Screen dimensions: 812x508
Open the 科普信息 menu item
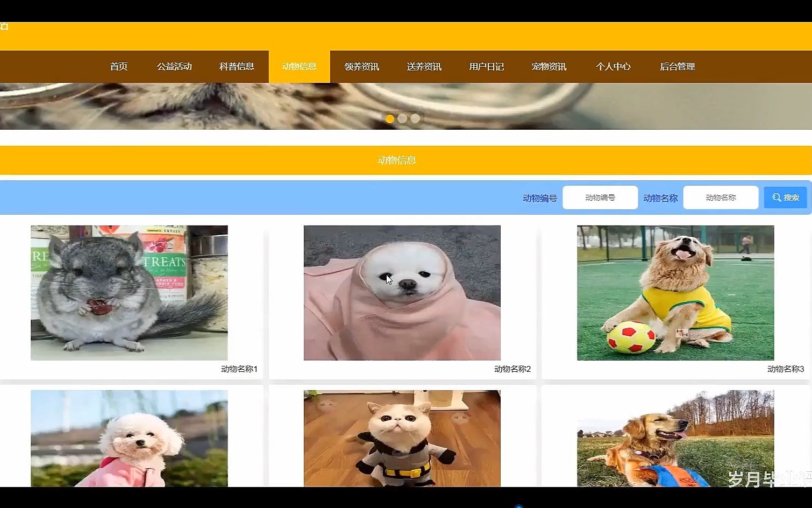point(237,67)
